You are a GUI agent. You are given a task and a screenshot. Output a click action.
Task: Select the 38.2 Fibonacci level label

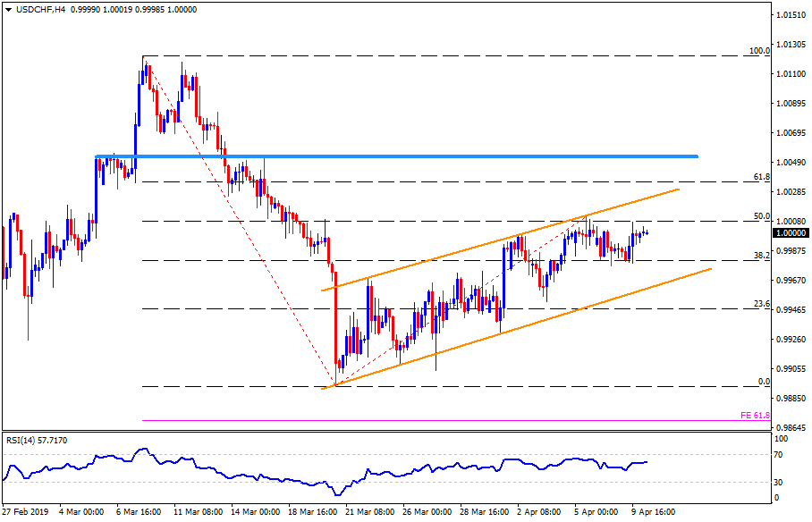(x=761, y=256)
